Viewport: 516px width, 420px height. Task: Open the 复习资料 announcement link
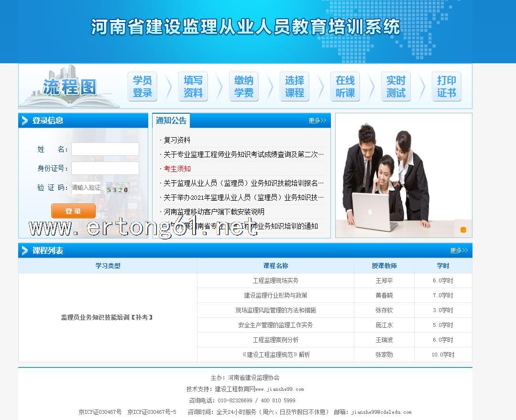click(177, 140)
